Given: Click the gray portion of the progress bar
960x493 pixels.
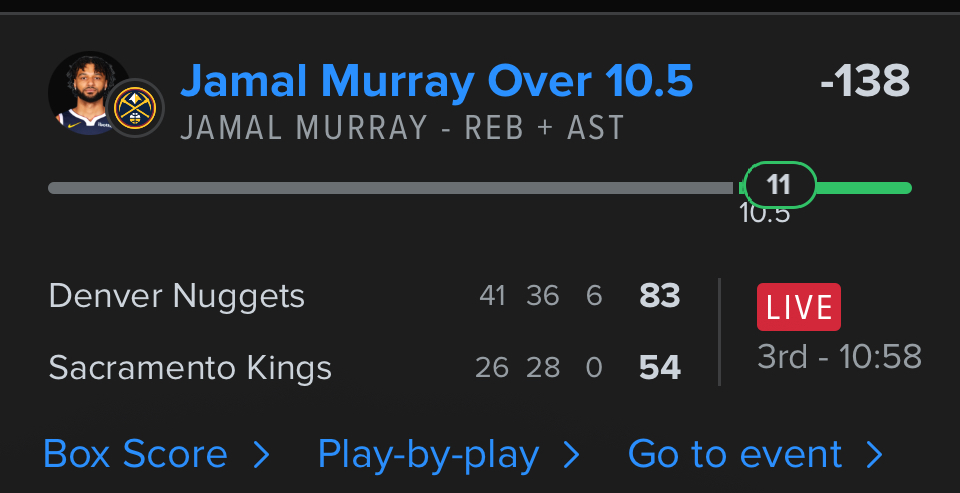Looking at the screenshot, I should click(390, 188).
